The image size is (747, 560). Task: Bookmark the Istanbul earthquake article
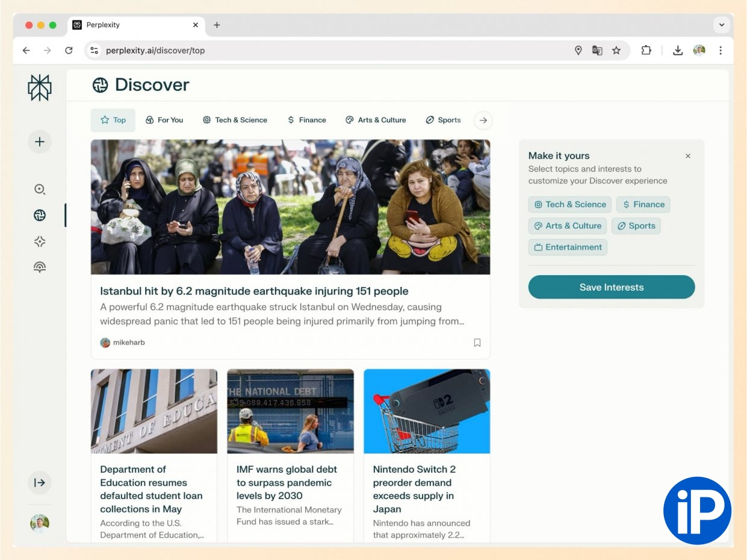pos(477,343)
